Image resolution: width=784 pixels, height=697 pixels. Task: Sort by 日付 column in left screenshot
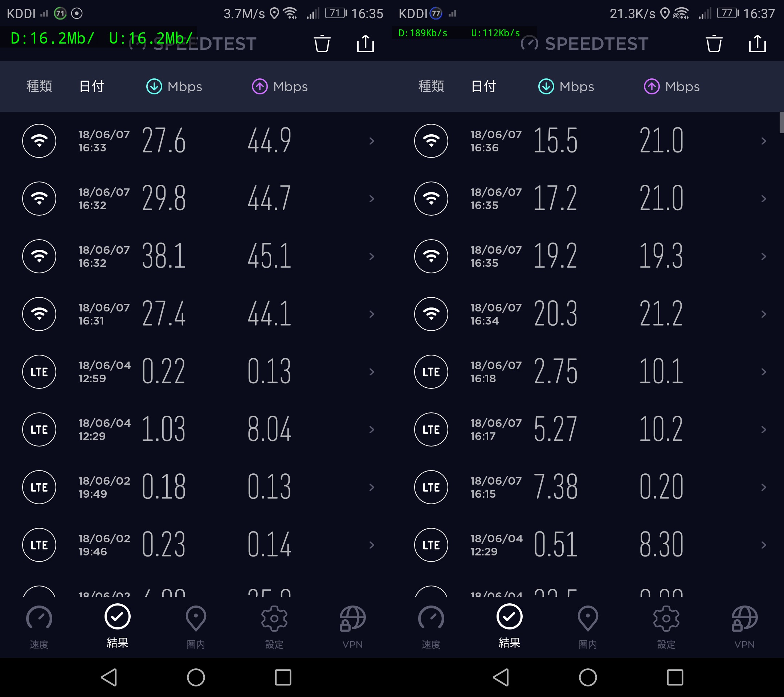coord(91,86)
